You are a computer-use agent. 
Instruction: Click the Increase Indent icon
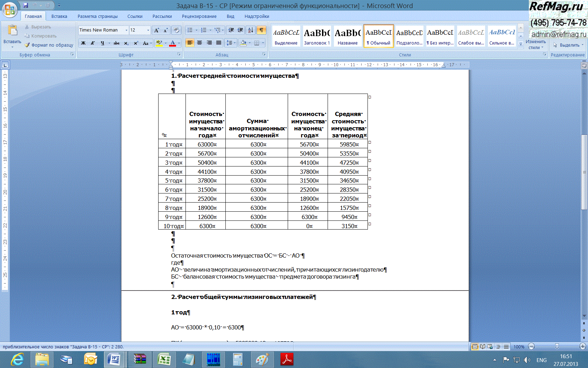point(240,30)
